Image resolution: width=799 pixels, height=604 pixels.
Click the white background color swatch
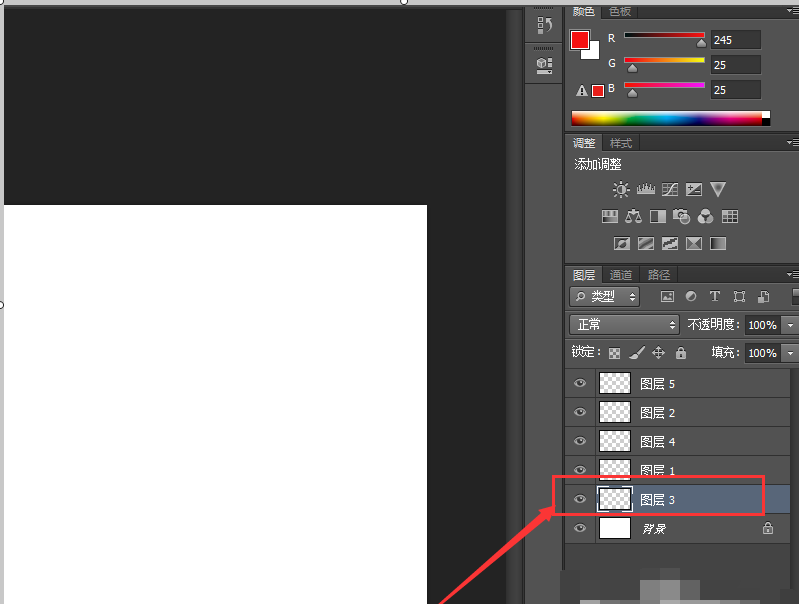click(x=594, y=54)
